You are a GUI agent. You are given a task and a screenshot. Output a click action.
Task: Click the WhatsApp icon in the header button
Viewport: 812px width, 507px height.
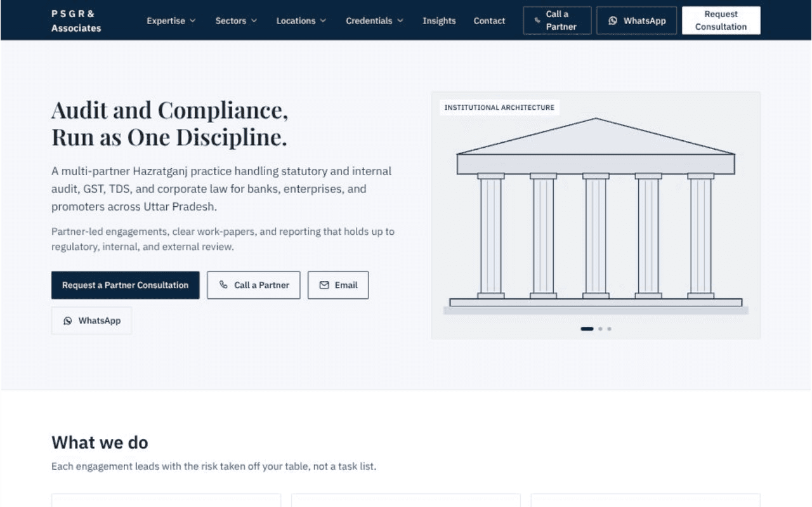click(613, 21)
